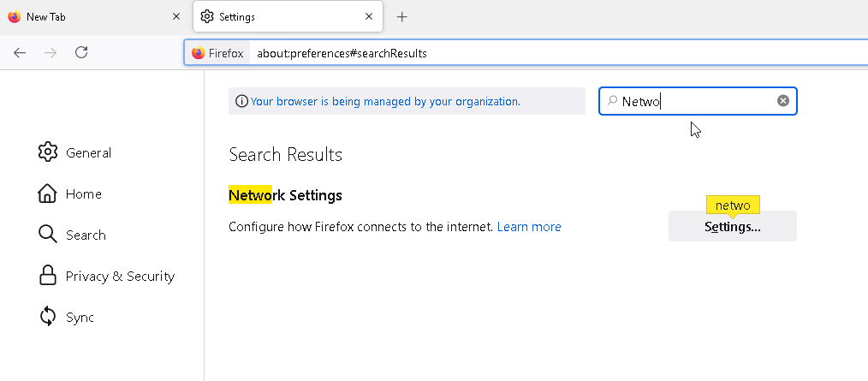The height and width of the screenshot is (381, 868).
Task: Open a new tab with plus button
Action: click(401, 17)
